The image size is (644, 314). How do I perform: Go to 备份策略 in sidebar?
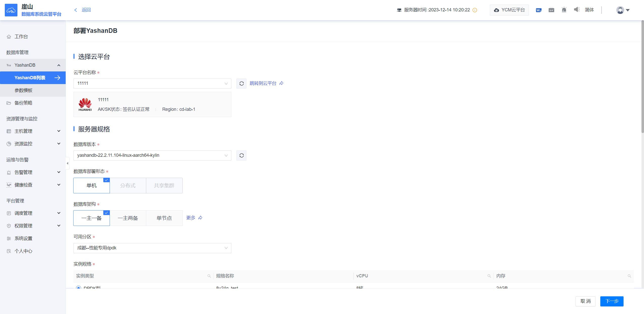(23, 103)
